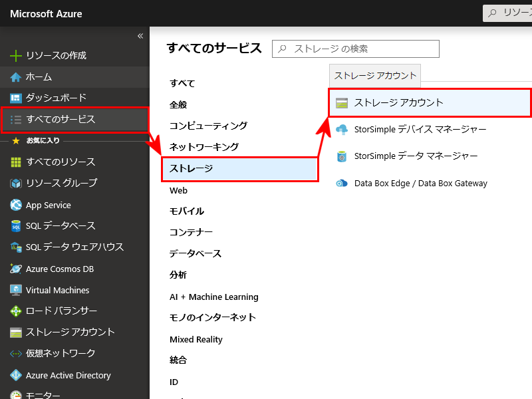
Task: Select すべてのサービス in the sidebar
Action: [61, 120]
